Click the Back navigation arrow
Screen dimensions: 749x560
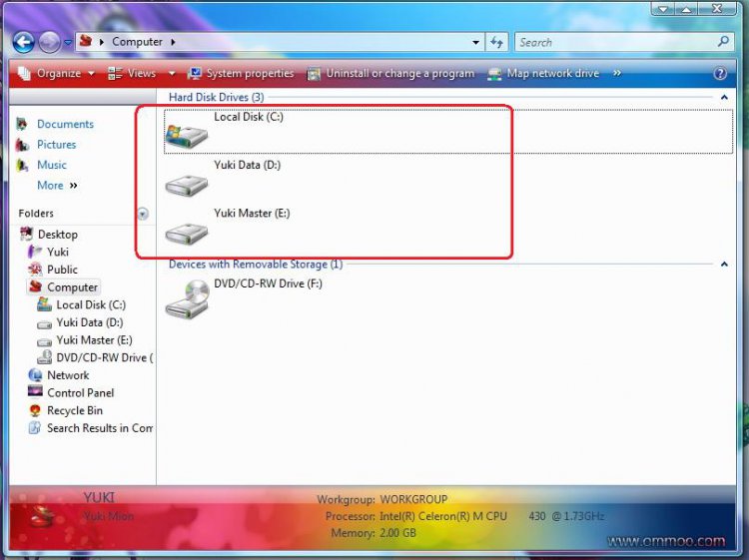click(x=23, y=42)
